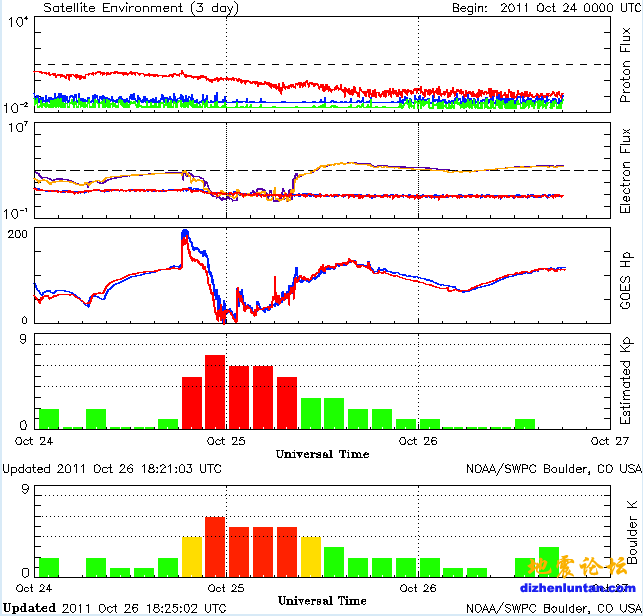Click the last green bar in Boulder K chart
Viewport: 643px width, 616px height.
(x=549, y=562)
